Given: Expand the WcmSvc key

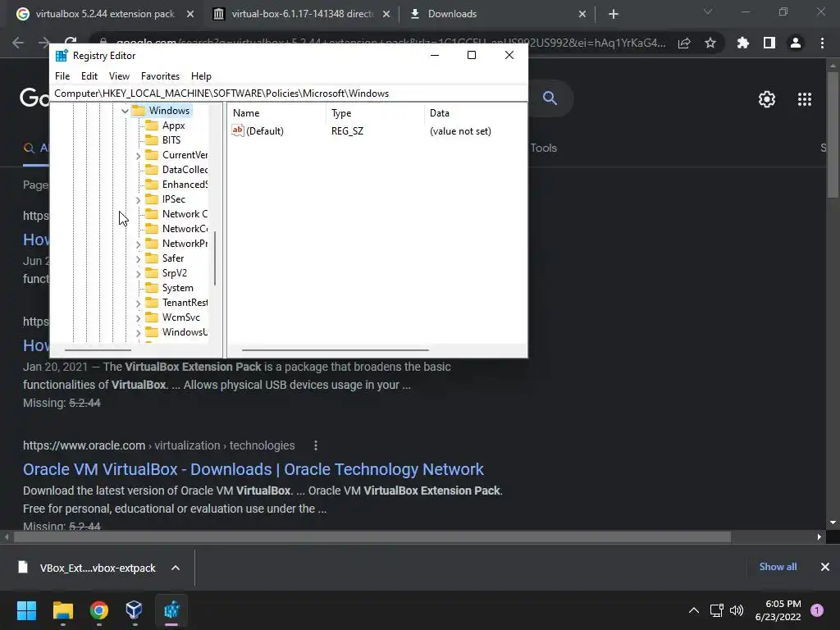Looking at the screenshot, I should (x=138, y=318).
